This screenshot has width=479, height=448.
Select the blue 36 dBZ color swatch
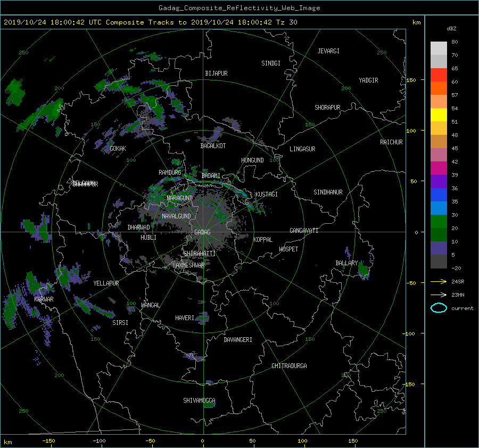tap(439, 194)
